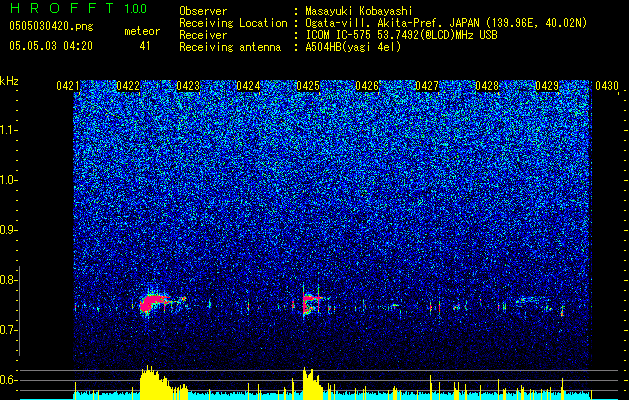The width and height of the screenshot is (629, 400).
Task: Click the 1.0 kHz axis label
Action: point(9,180)
